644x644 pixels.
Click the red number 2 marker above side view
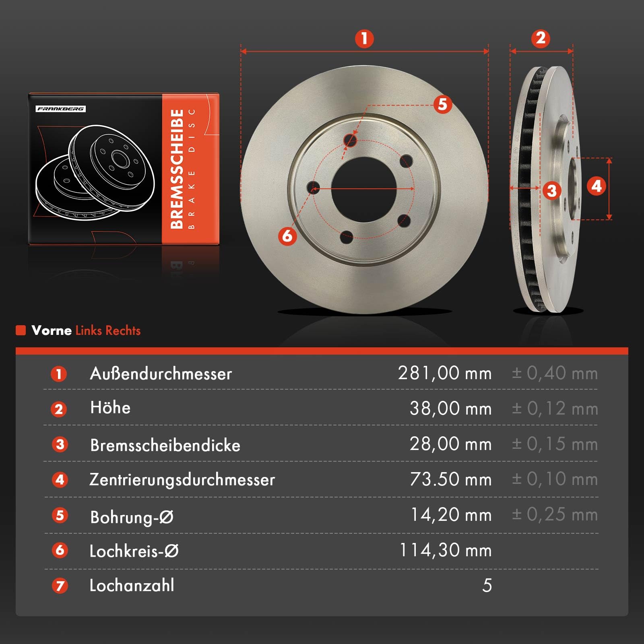click(x=541, y=38)
